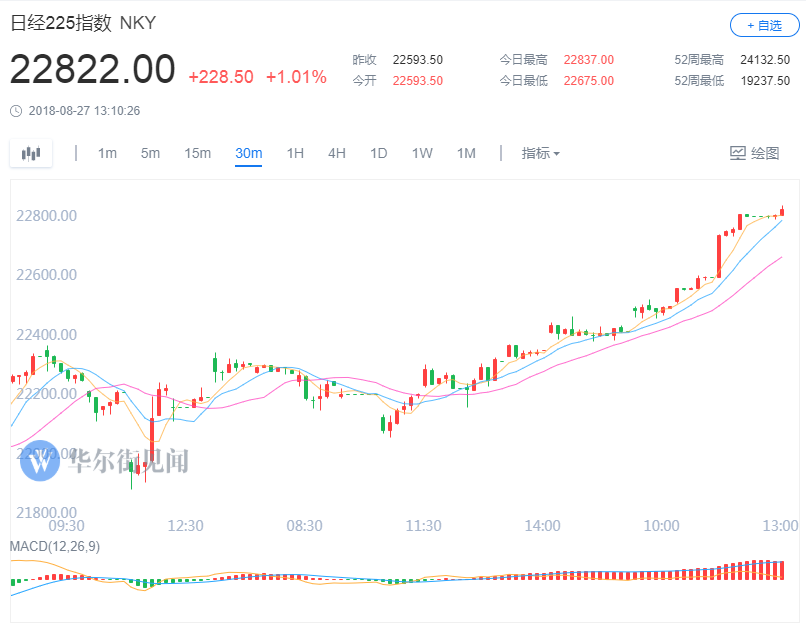This screenshot has height=629, width=806.
Task: Click the latest red candle at chart's right edge
Action: pos(782,211)
